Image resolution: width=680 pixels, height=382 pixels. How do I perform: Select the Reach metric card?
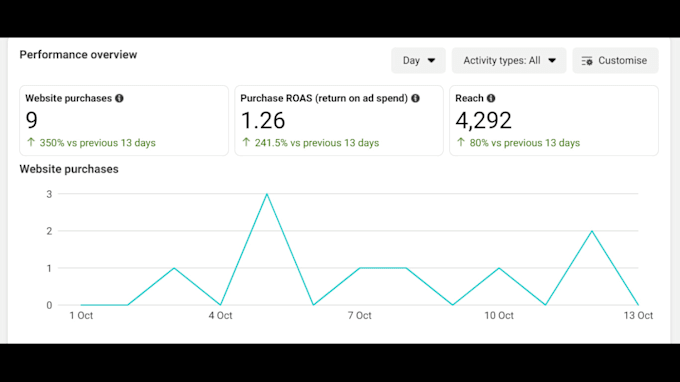(554, 121)
